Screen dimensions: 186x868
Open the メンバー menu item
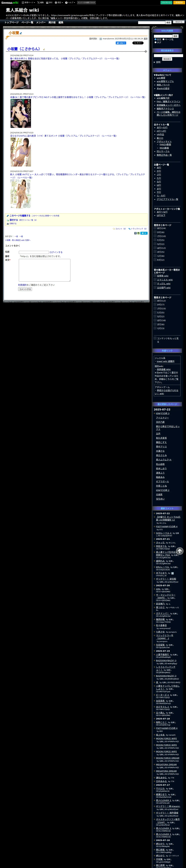click(41, 23)
